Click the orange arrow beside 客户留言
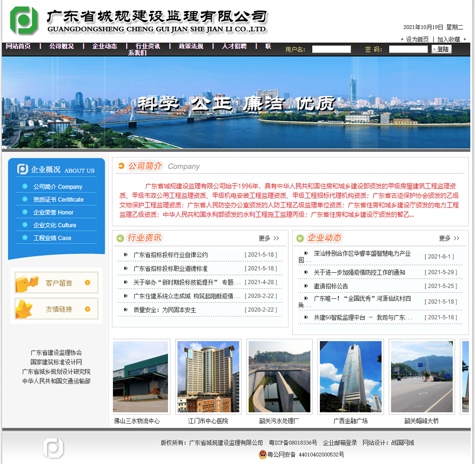This screenshot has width=476, height=464. coord(88,283)
